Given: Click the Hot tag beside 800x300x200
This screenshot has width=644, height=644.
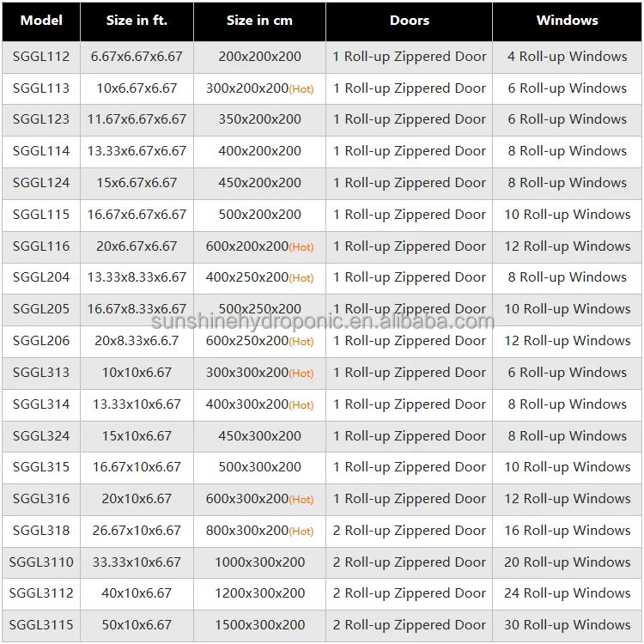Looking at the screenshot, I should click(x=301, y=531).
